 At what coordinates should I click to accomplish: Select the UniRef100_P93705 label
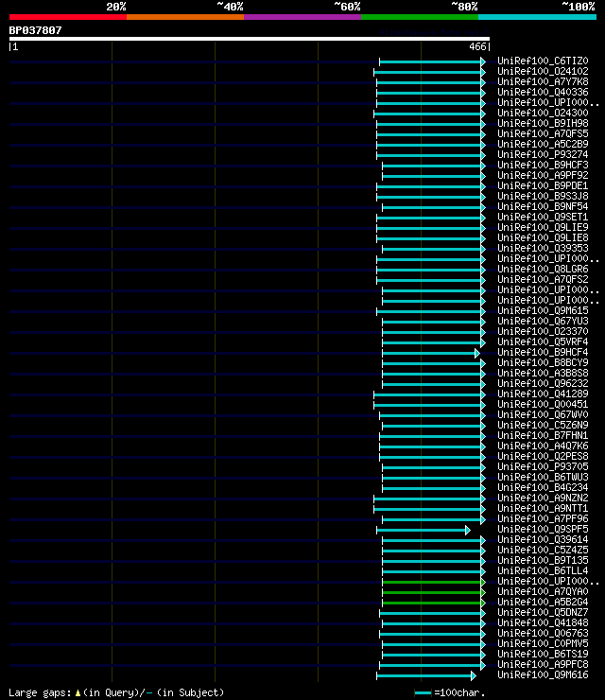coord(543,466)
